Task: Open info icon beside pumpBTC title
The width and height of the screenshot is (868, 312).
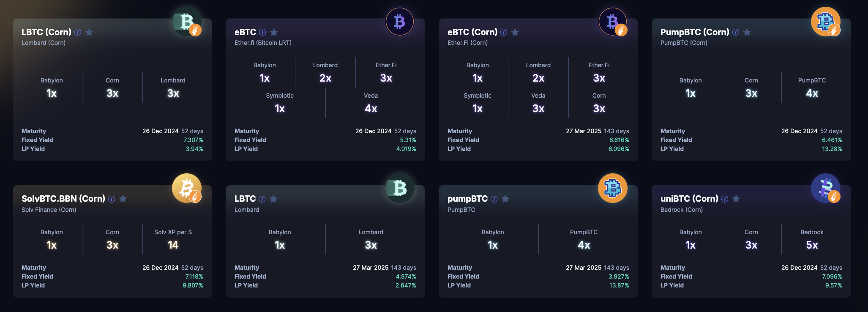Action: (x=494, y=199)
